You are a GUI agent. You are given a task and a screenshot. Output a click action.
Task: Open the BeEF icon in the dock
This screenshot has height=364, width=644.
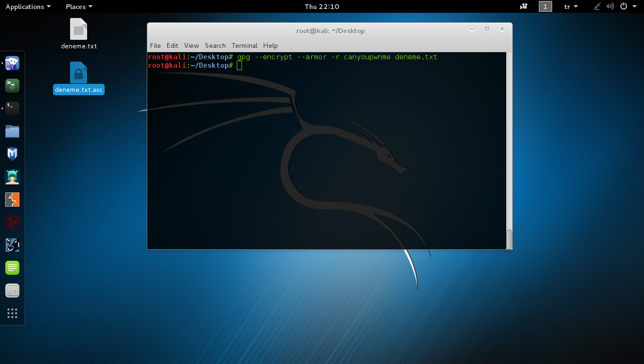(x=12, y=245)
